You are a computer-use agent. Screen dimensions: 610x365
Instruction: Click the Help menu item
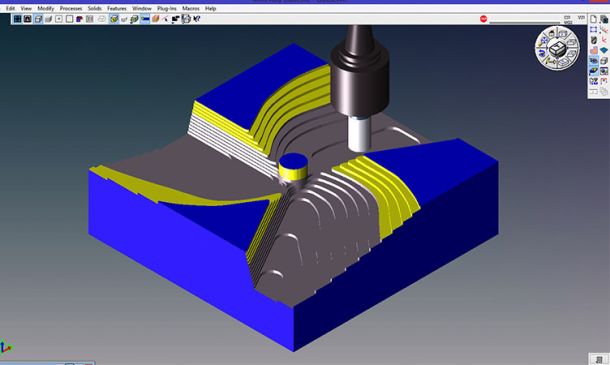click(210, 8)
